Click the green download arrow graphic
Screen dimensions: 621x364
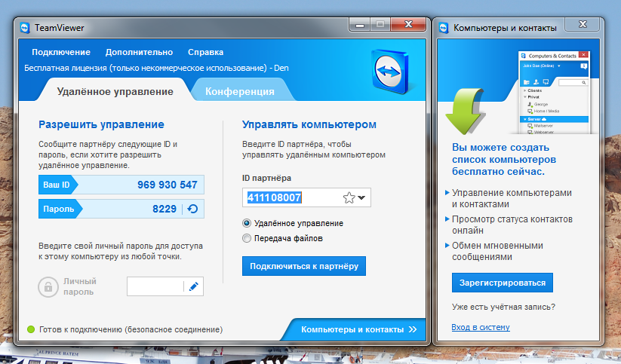tap(465, 112)
